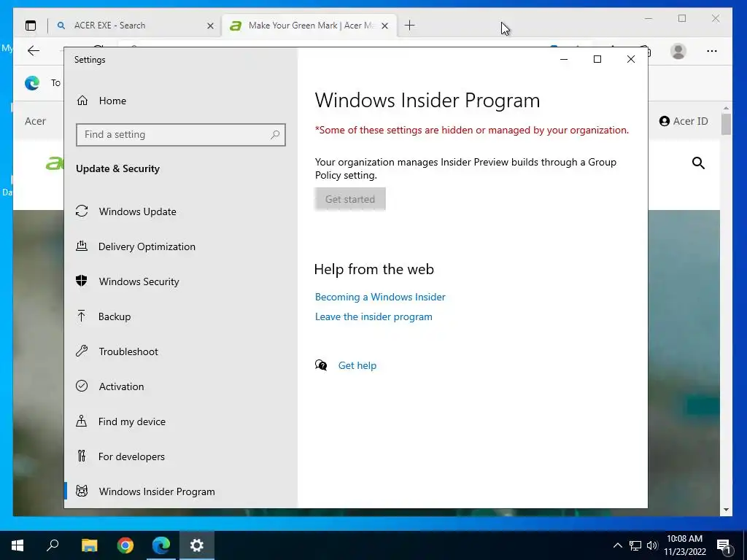Viewport: 747px width, 560px height.
Task: Switch to Microsoft Edge in taskbar
Action: [161, 545]
